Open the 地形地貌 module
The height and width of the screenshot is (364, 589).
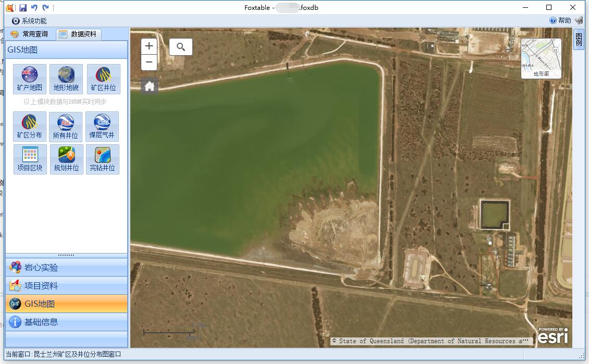point(66,79)
